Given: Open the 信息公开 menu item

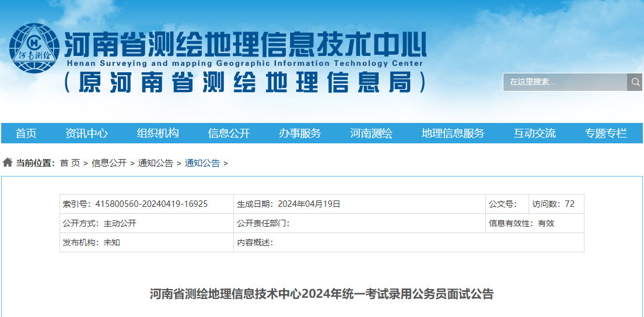Looking at the screenshot, I should (x=229, y=133).
